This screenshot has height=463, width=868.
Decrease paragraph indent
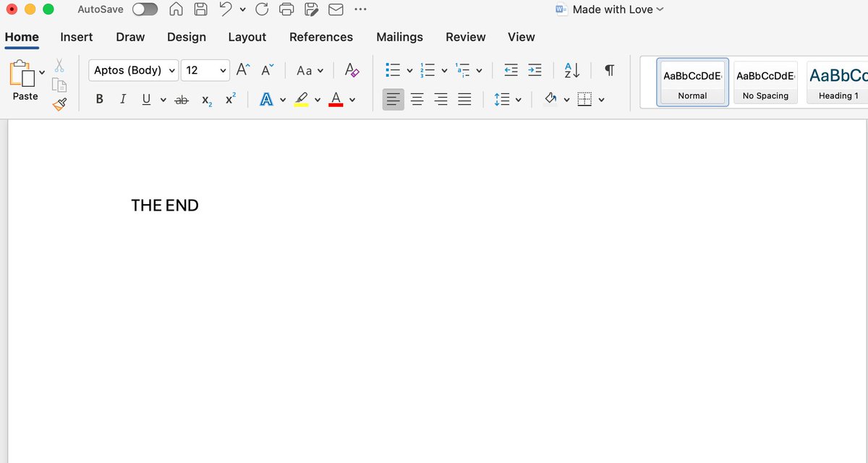(x=511, y=70)
